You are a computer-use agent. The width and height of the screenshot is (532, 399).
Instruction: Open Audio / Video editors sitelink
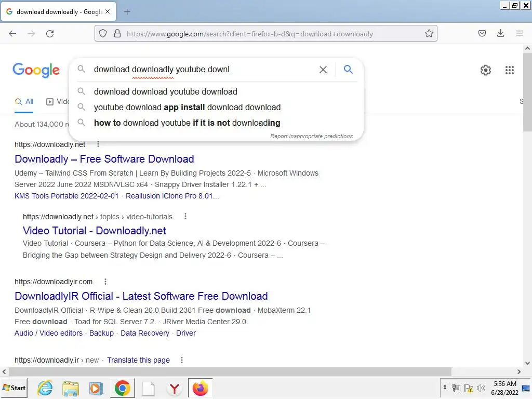[x=48, y=333]
